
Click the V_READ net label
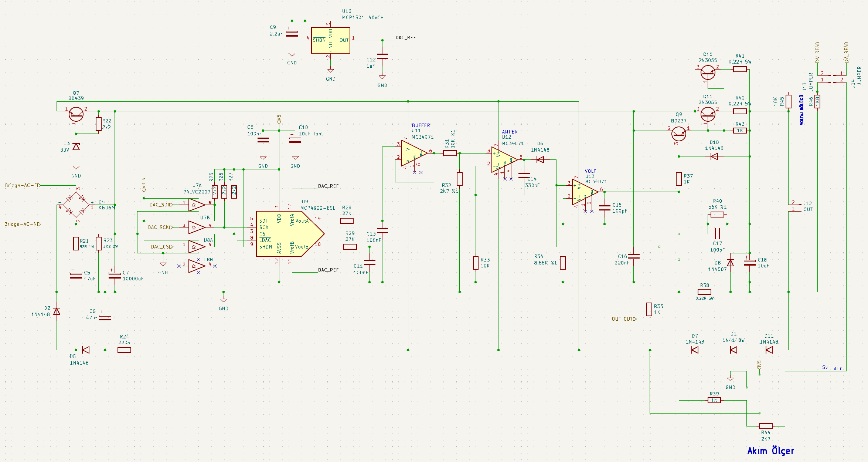(x=817, y=53)
